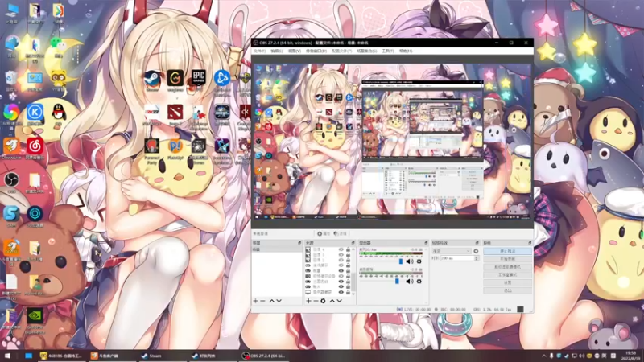Toggle lock on 视频捕获设备 source
Viewport: 644px width, 362px height.
[x=348, y=276]
